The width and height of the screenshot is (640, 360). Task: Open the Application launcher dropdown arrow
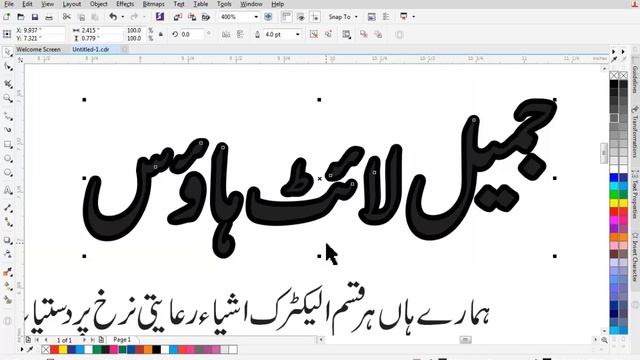tap(413, 17)
